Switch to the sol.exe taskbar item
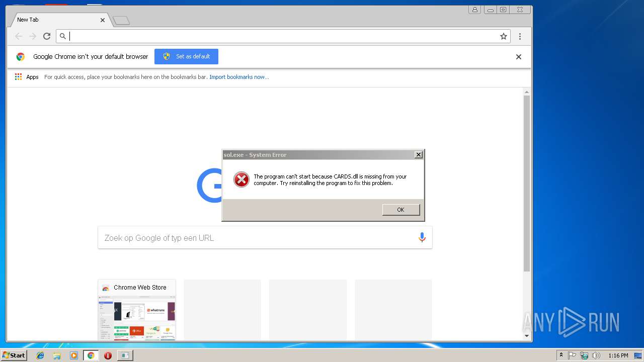644x362 pixels. point(125,355)
